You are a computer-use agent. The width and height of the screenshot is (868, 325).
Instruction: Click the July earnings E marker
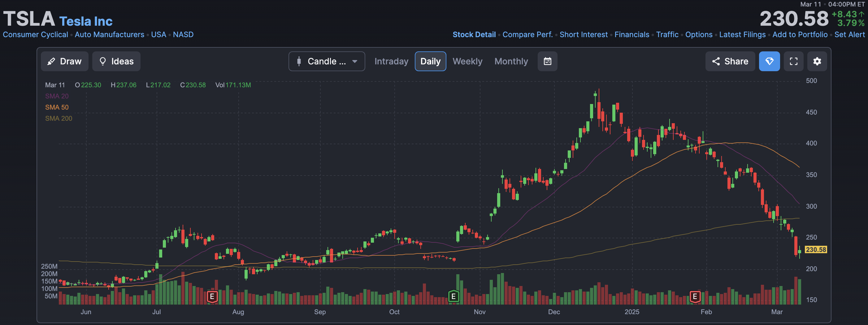point(212,297)
